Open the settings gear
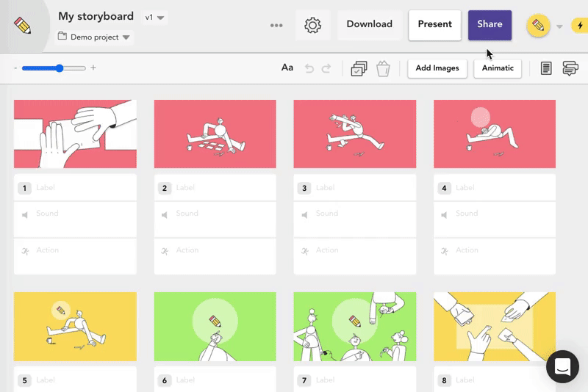Image resolution: width=588 pixels, height=392 pixels. [x=312, y=25]
